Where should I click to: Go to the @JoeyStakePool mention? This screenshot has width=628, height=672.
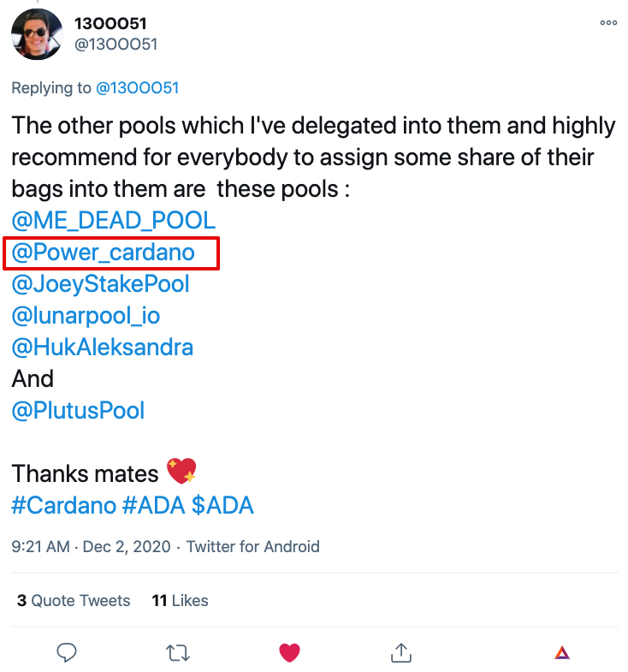click(100, 284)
